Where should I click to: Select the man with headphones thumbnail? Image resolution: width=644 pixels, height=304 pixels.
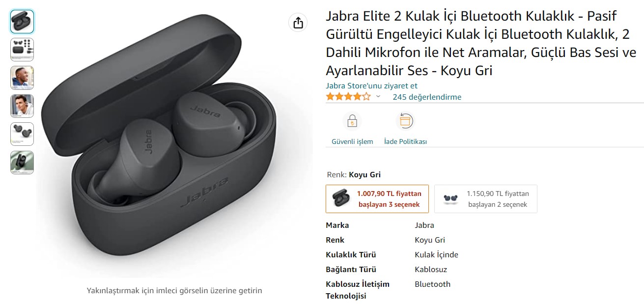22,106
